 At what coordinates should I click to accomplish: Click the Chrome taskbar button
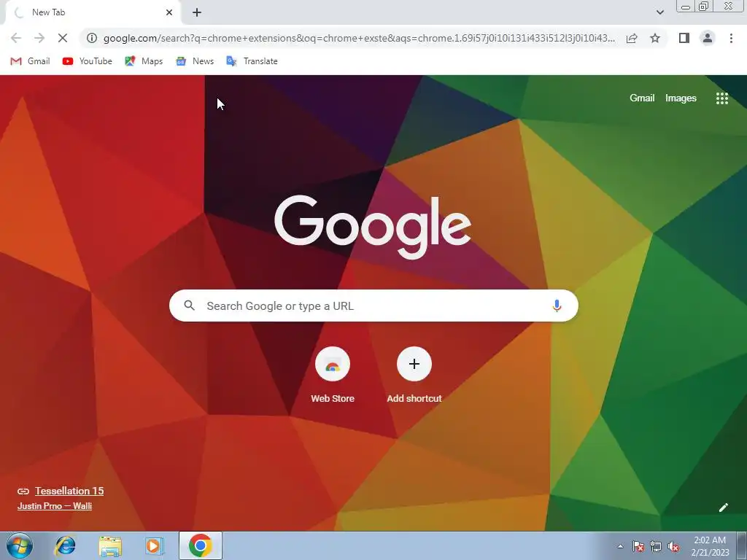[200, 545]
